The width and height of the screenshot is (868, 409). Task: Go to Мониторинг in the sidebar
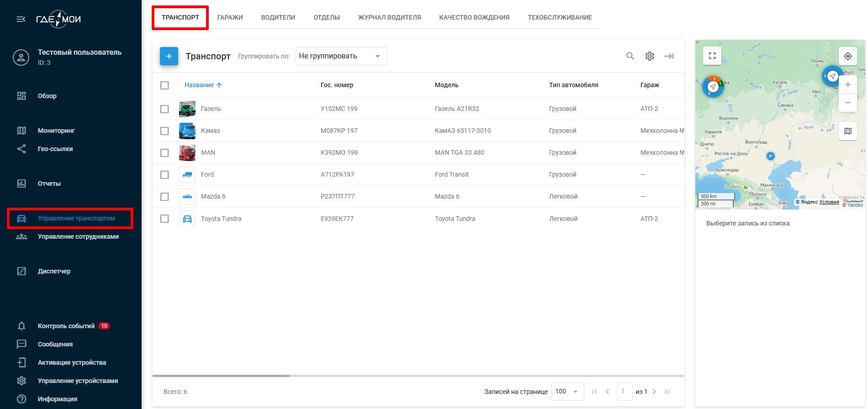[56, 131]
